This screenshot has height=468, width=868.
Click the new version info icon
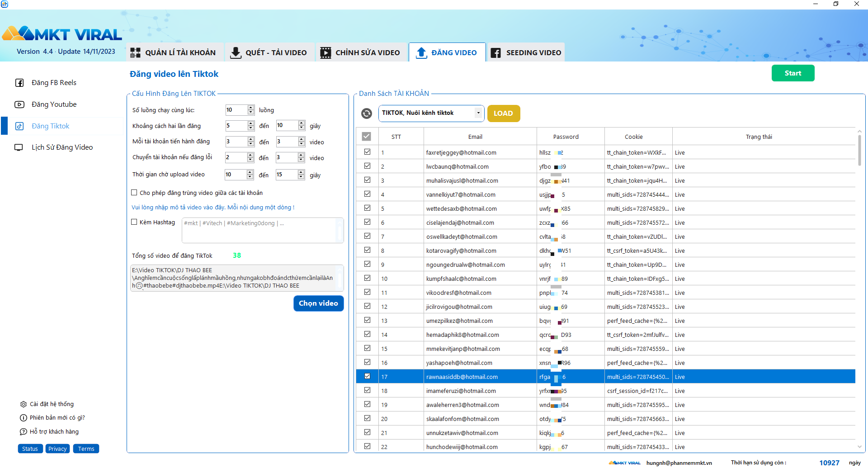click(24, 418)
